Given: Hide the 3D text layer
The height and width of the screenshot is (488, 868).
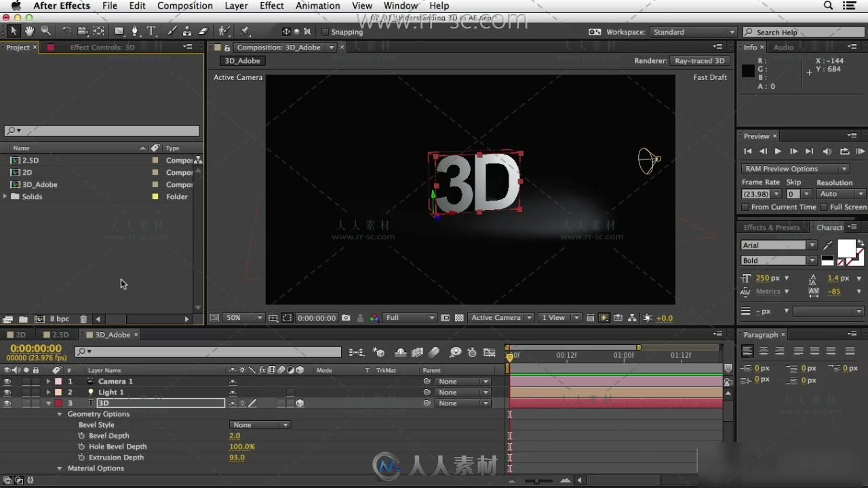Looking at the screenshot, I should [7, 403].
